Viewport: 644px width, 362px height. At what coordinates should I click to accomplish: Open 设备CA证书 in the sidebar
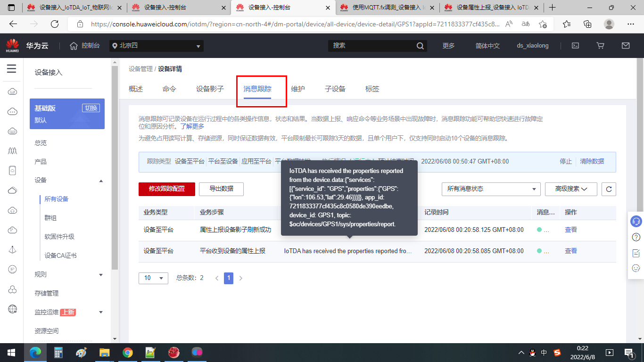[x=60, y=256]
